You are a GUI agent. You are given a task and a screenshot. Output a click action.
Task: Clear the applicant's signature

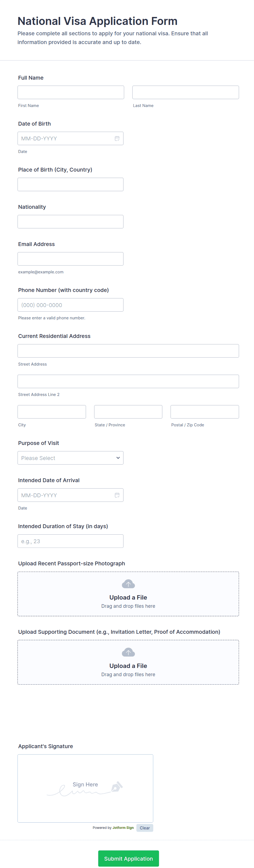point(145,828)
